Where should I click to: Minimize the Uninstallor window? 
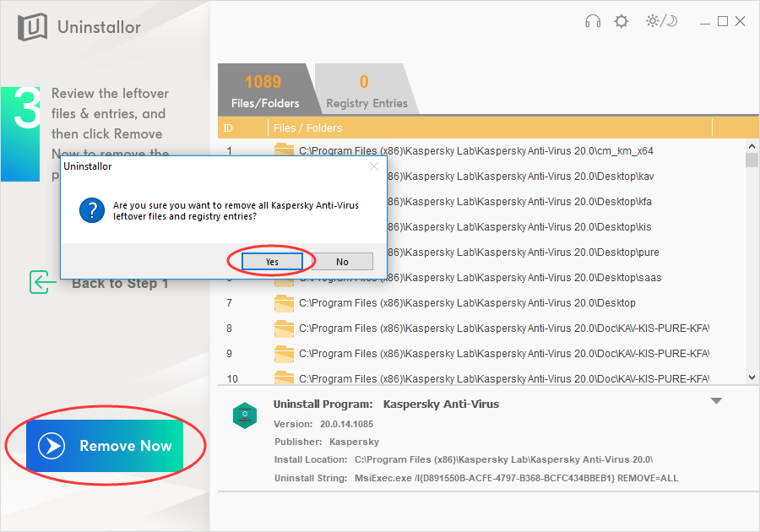click(705, 22)
